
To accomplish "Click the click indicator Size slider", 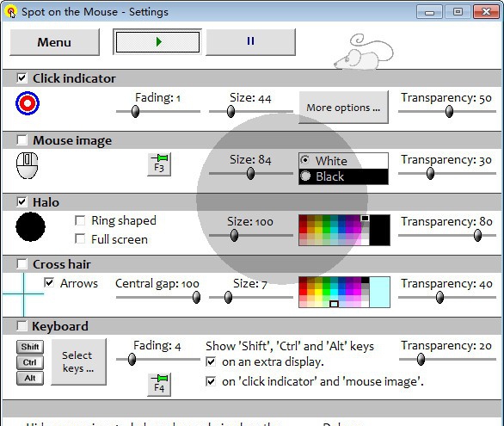I will (251, 112).
